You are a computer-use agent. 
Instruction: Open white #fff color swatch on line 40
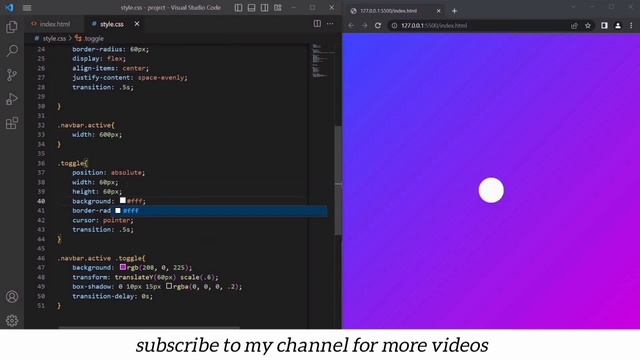(x=123, y=200)
